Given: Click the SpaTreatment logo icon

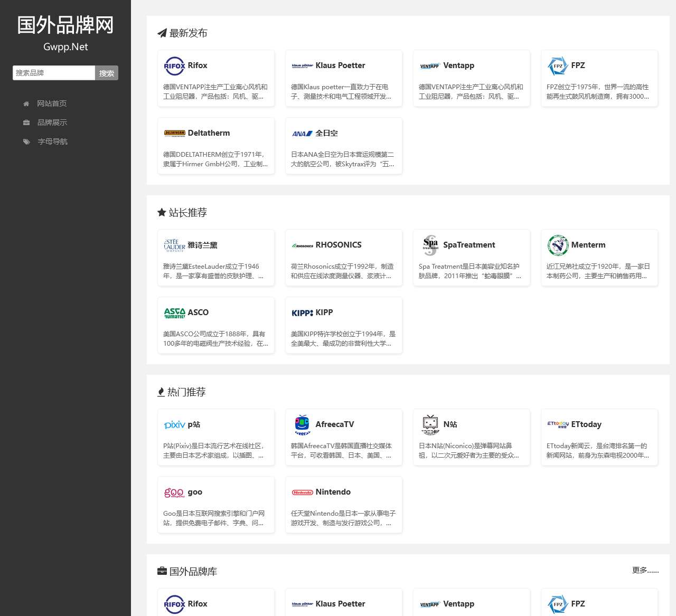Looking at the screenshot, I should [430, 245].
